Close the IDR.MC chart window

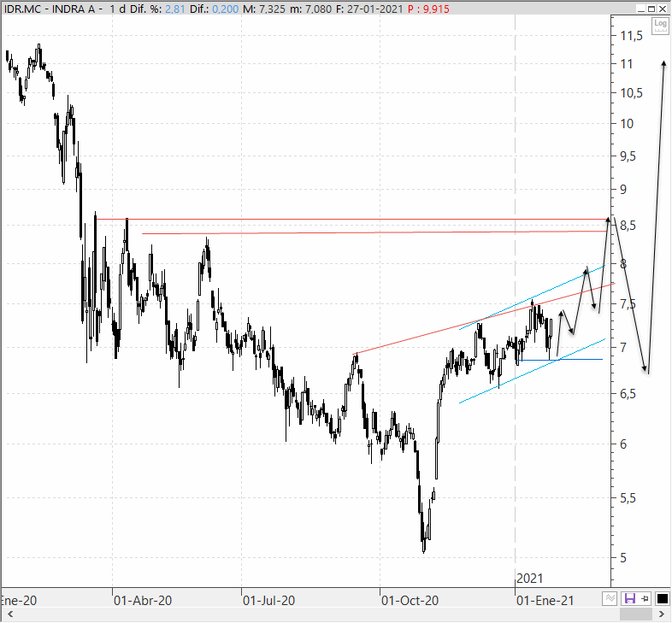[x=662, y=9]
